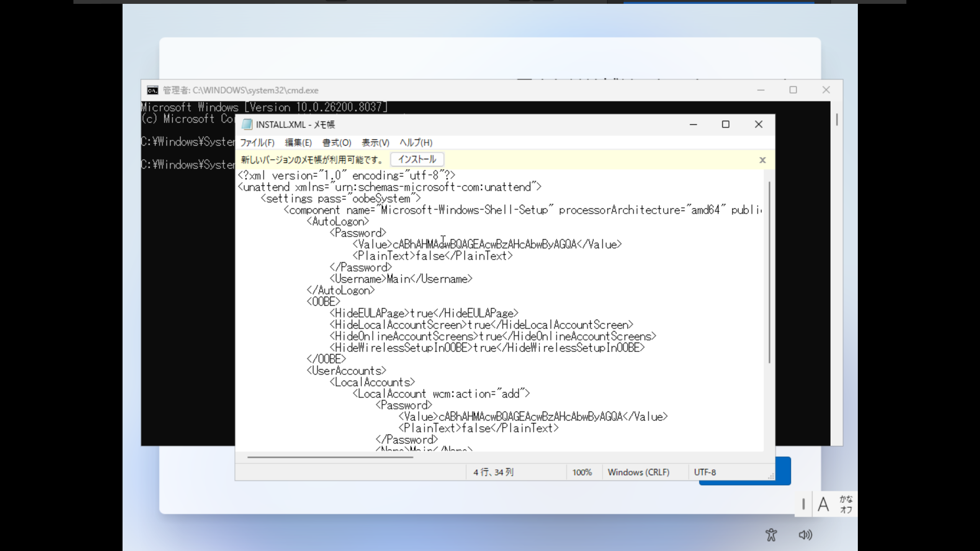The width and height of the screenshot is (980, 551).
Task: Click the Windows (CRLF) status bar entry
Action: 638,472
